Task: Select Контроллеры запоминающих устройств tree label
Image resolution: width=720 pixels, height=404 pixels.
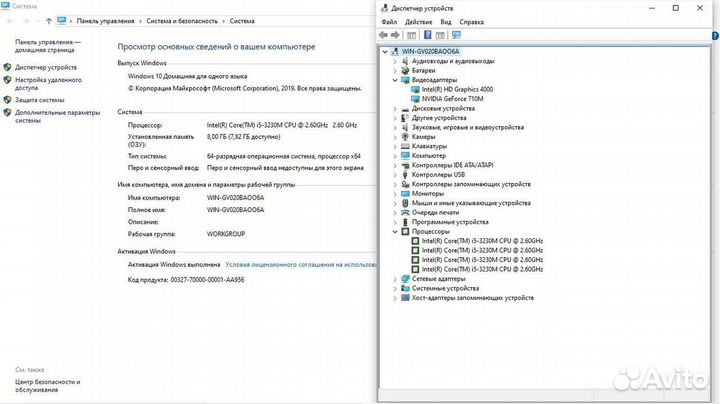Action: tap(471, 184)
